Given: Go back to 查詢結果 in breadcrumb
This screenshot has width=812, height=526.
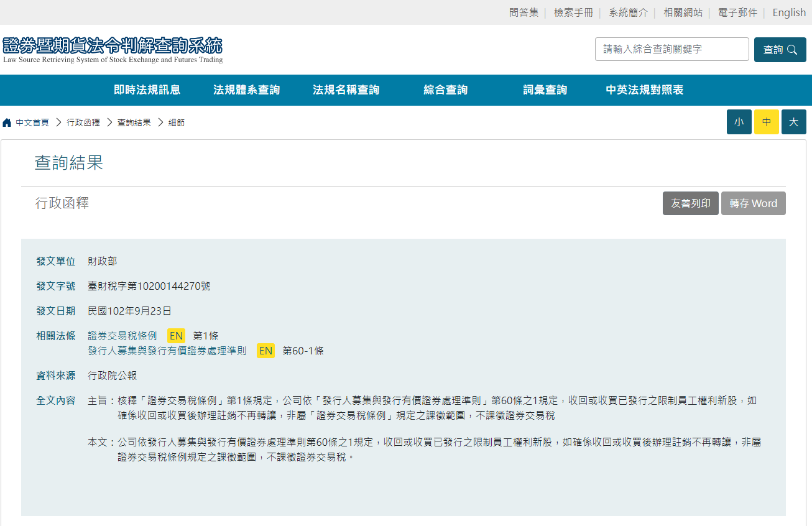Looking at the screenshot, I should coord(134,122).
